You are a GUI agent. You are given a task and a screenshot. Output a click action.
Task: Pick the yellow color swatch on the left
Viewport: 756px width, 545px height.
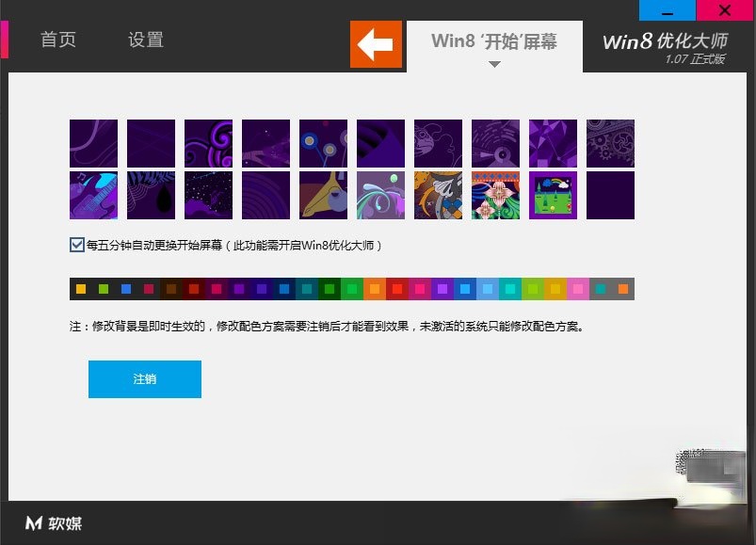click(79, 287)
